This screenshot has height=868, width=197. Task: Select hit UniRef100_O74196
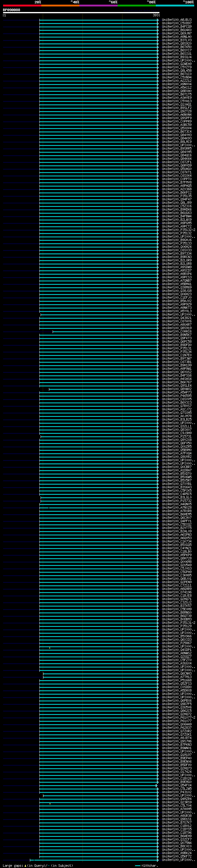[x=177, y=592]
